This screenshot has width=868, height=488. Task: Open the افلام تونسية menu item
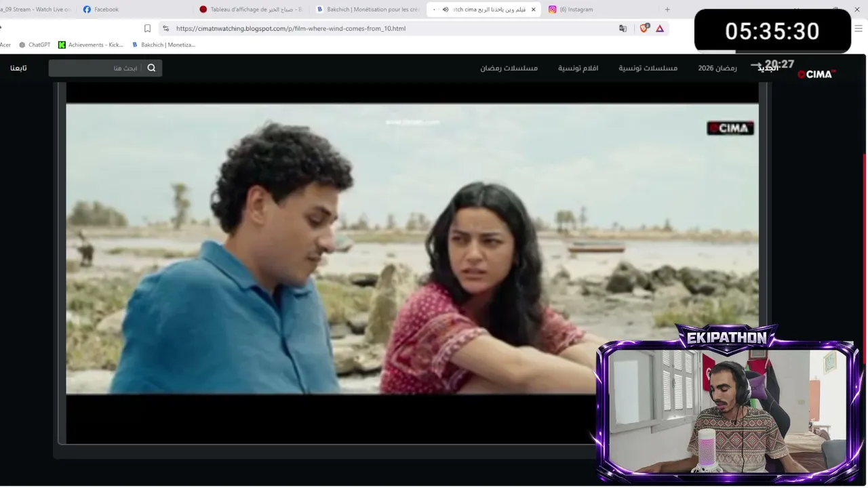pos(578,68)
